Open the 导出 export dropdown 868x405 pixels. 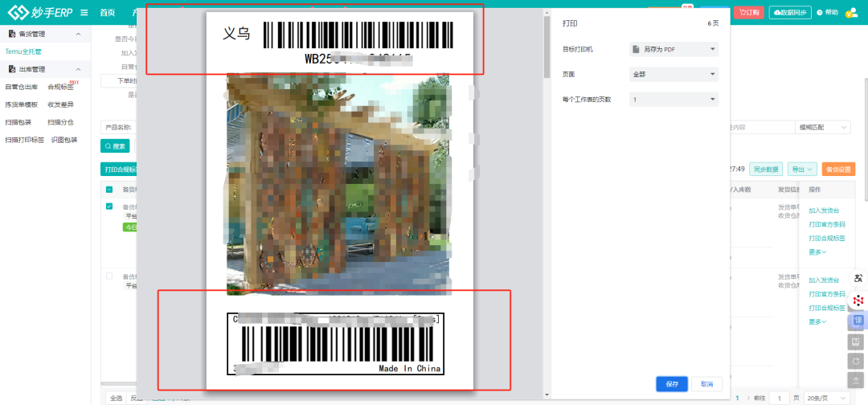tap(802, 170)
